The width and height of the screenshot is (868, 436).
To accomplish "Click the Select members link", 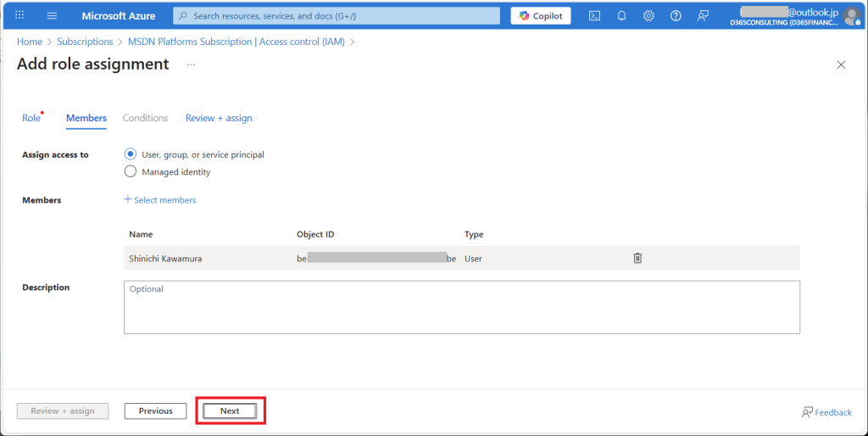I will click(x=160, y=200).
